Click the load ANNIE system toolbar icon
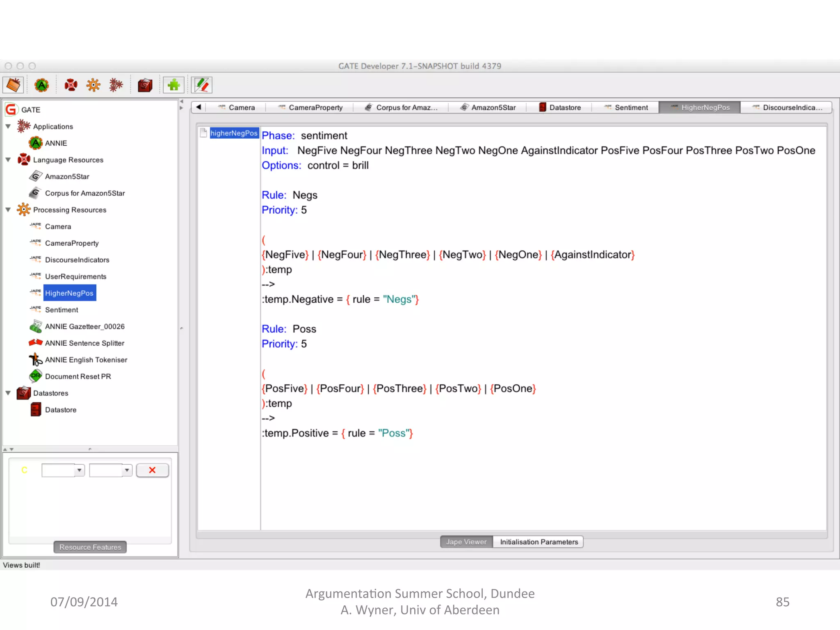The image size is (840, 630). click(x=41, y=85)
